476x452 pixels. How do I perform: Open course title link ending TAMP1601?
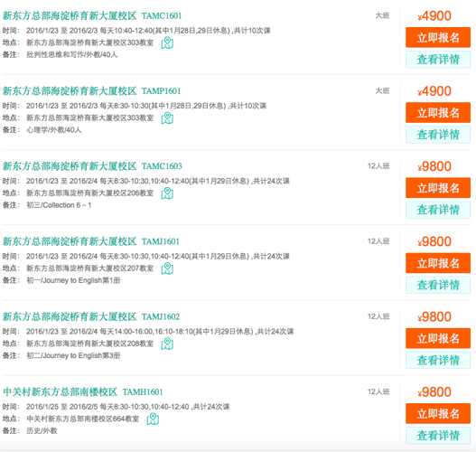pos(92,90)
